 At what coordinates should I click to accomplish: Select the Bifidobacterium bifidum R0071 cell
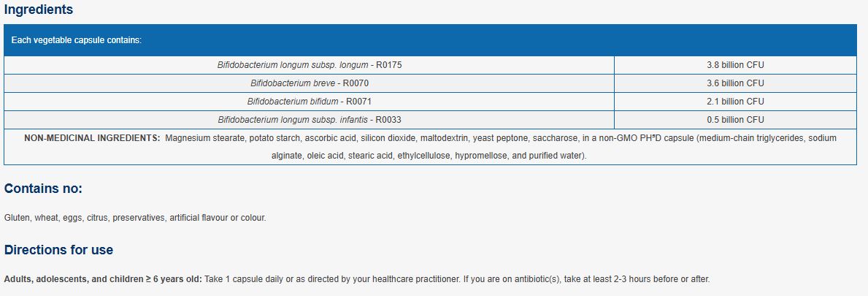310,102
